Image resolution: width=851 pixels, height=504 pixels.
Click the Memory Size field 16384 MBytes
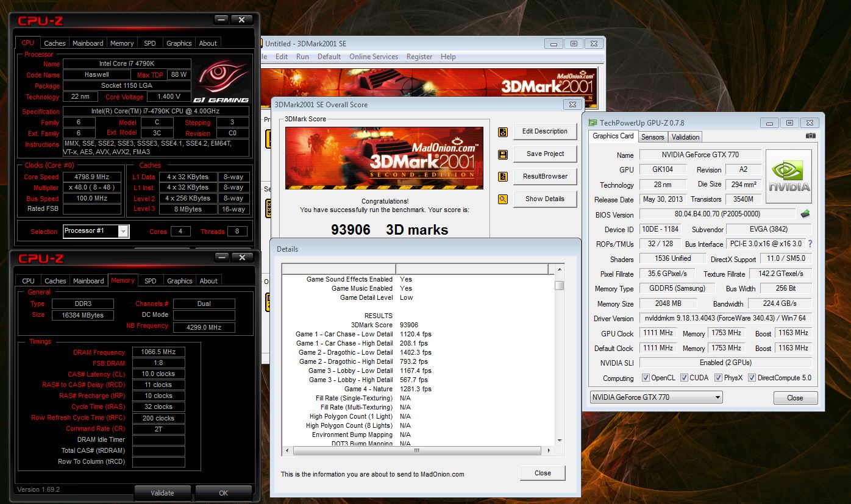pyautogui.click(x=82, y=315)
